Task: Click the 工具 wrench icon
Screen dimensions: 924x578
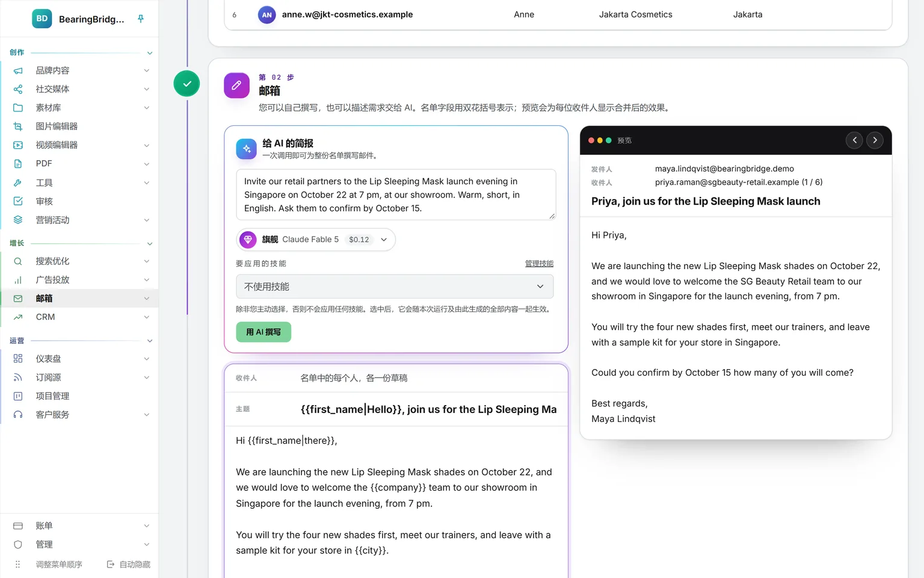Action: 18,182
